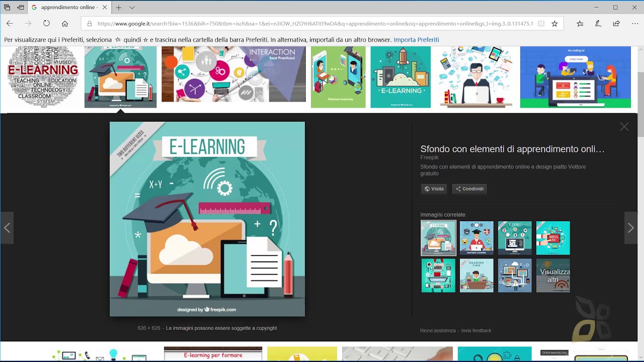Open the 'Sfondo con elementi' title link
The height and width of the screenshot is (362, 644).
(512, 149)
